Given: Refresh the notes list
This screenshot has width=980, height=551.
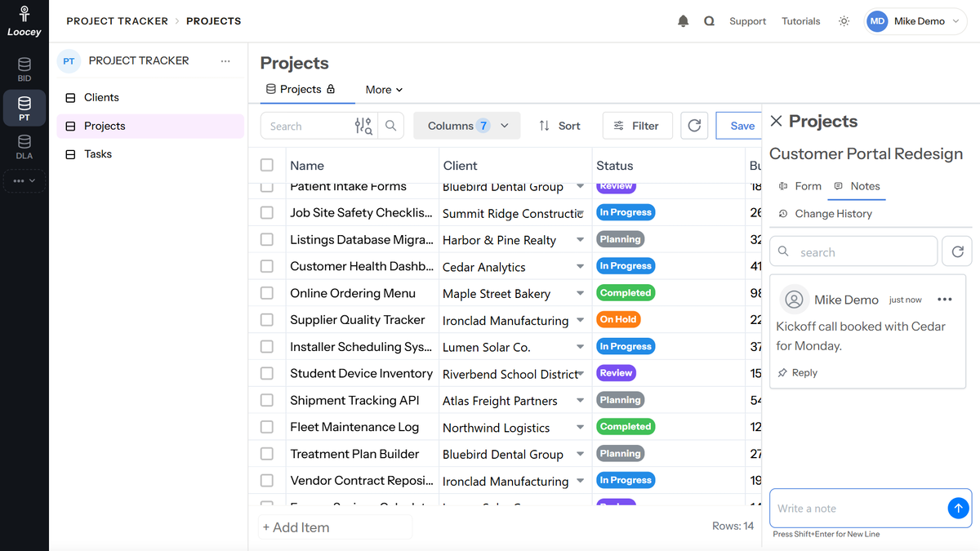Looking at the screenshot, I should pos(957,252).
